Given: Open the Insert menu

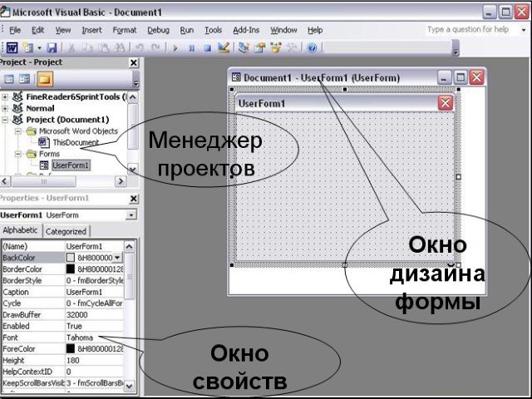Looking at the screenshot, I should click(91, 30).
